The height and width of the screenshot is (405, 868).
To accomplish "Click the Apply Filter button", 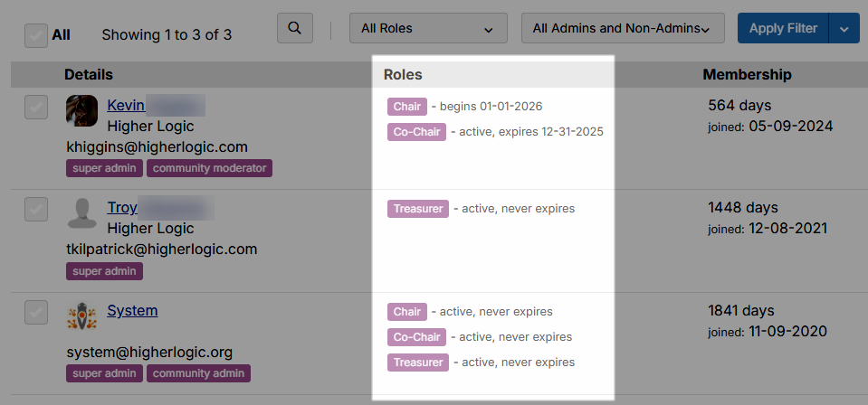I will pos(783,28).
